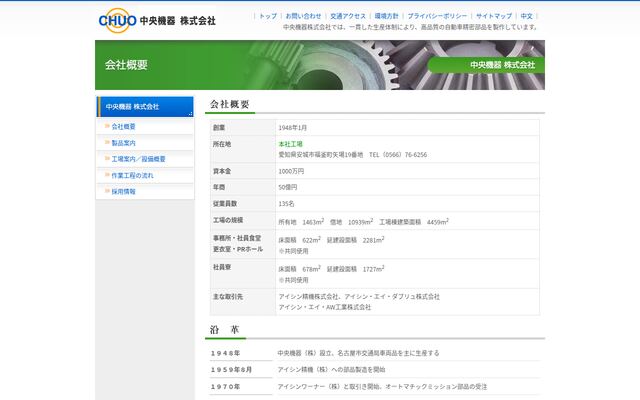Click the address line with TEL (0566) 76-6256
The image size is (640, 400).
point(353,155)
